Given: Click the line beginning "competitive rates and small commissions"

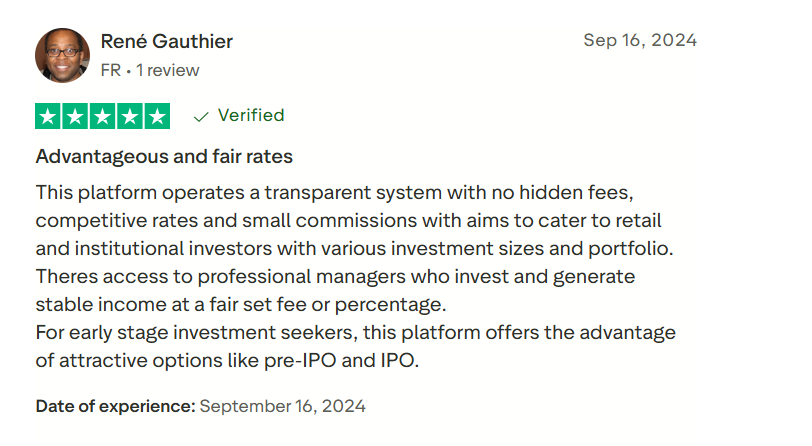Looking at the screenshot, I should click(x=348, y=219).
